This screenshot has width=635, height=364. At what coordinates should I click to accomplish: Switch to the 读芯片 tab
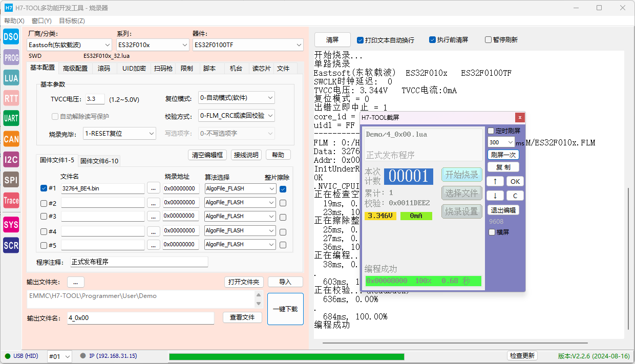261,69
